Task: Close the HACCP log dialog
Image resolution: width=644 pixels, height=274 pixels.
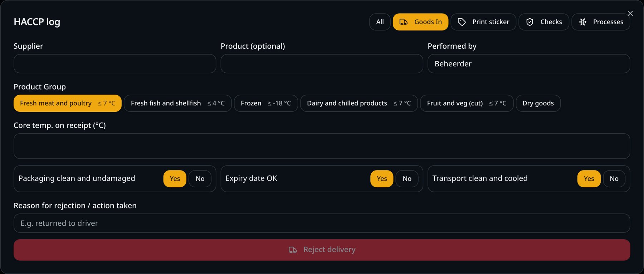Action: point(630,13)
